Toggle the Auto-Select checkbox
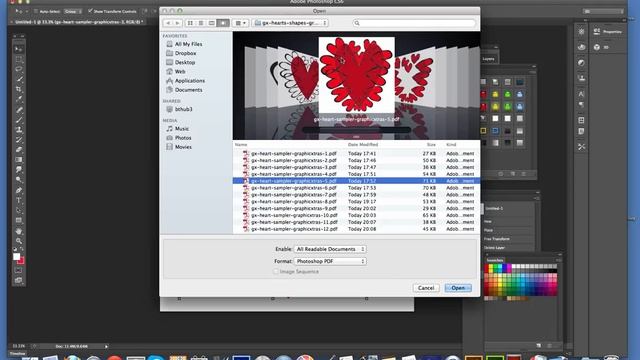Viewport: 640px width, 360px height. [36, 11]
